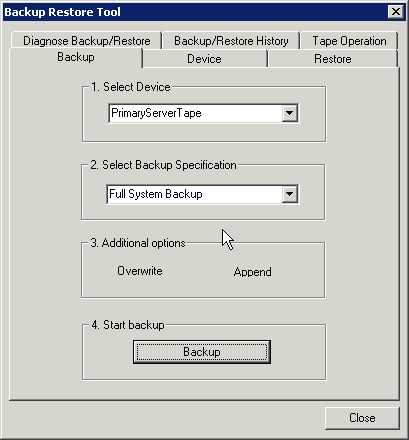Click the '3. Additional options' group label

pyautogui.click(x=138, y=243)
